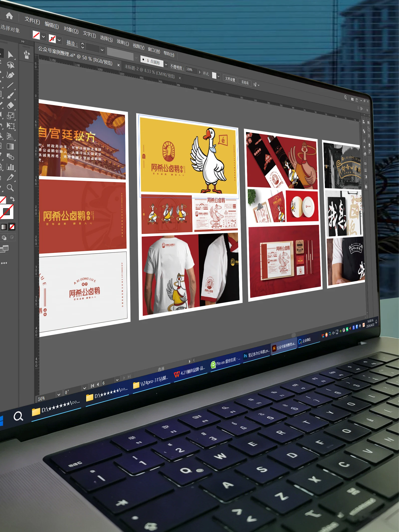Image resolution: width=399 pixels, height=532 pixels.
Task: Select the Curvature pen tool
Action: point(10,75)
